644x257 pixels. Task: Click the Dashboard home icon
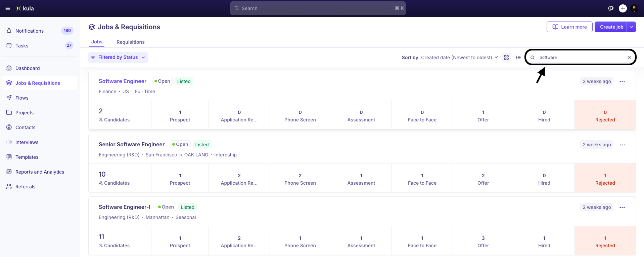[9, 68]
